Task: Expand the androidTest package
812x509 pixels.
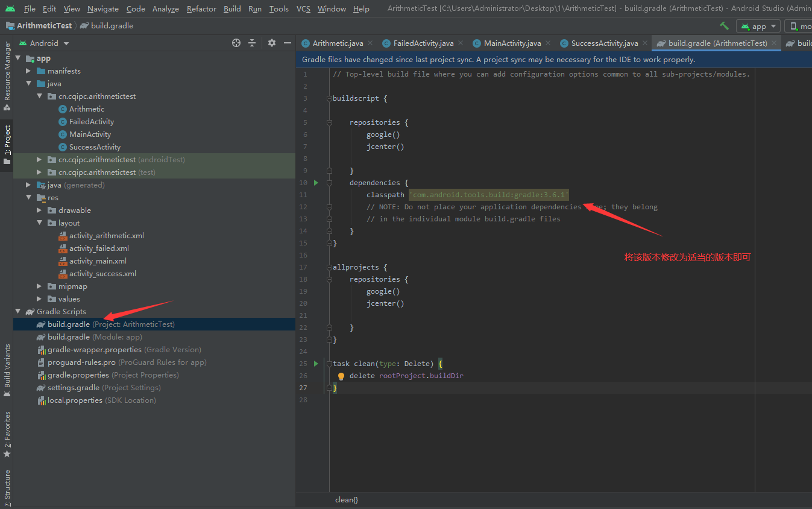Action: (x=39, y=159)
